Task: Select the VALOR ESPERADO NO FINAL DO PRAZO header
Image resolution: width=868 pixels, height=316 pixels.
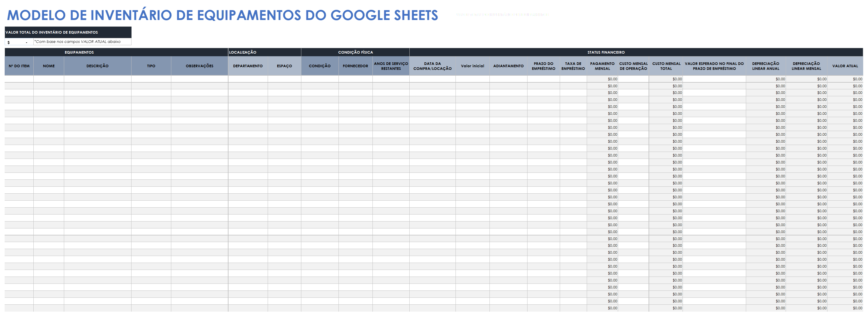Action: (x=714, y=66)
